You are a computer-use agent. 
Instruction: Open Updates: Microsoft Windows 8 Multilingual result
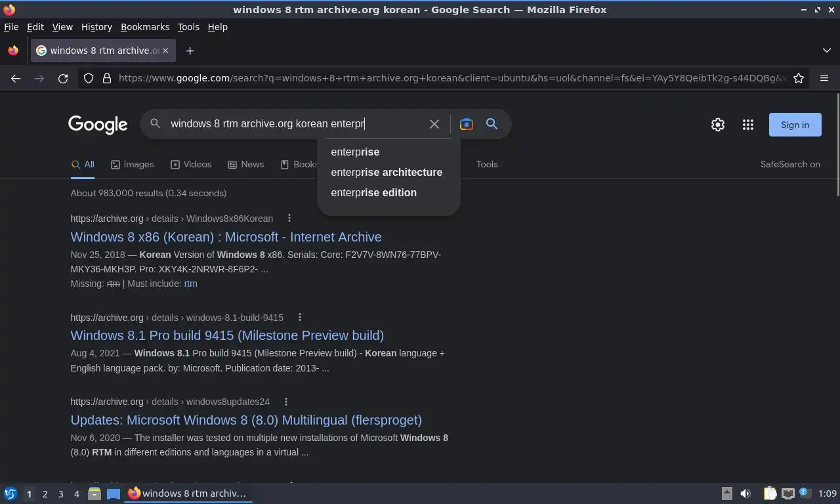[x=246, y=420]
